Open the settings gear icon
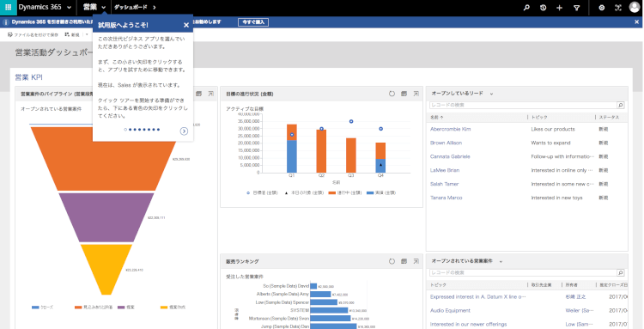Viewport: 644px width, 329px height. [602, 8]
